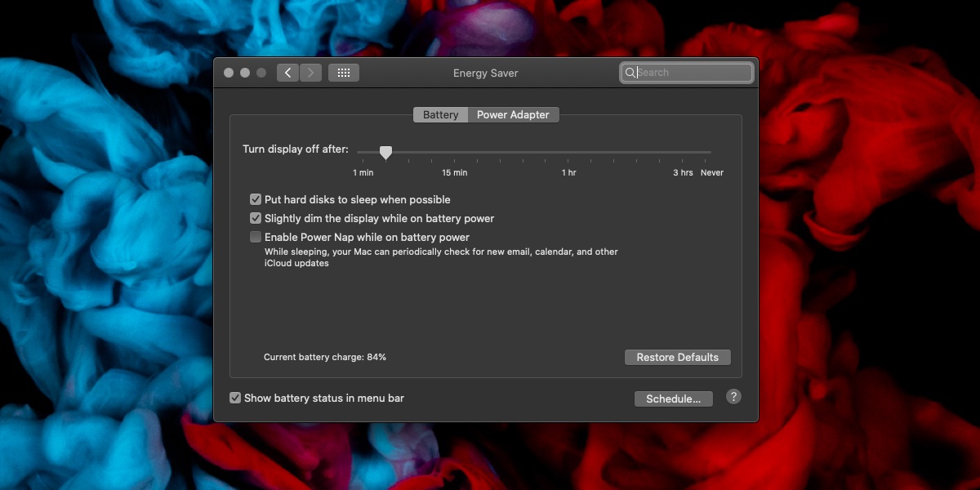Set display sleep slider to Never
This screenshot has width=980, height=490.
pos(710,152)
